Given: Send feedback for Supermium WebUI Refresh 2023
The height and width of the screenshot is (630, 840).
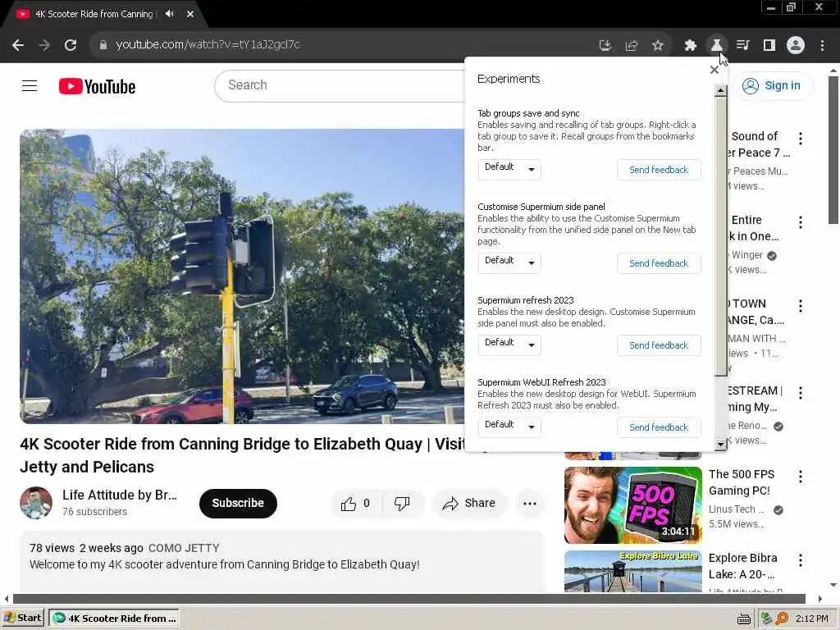Looking at the screenshot, I should point(659,427).
